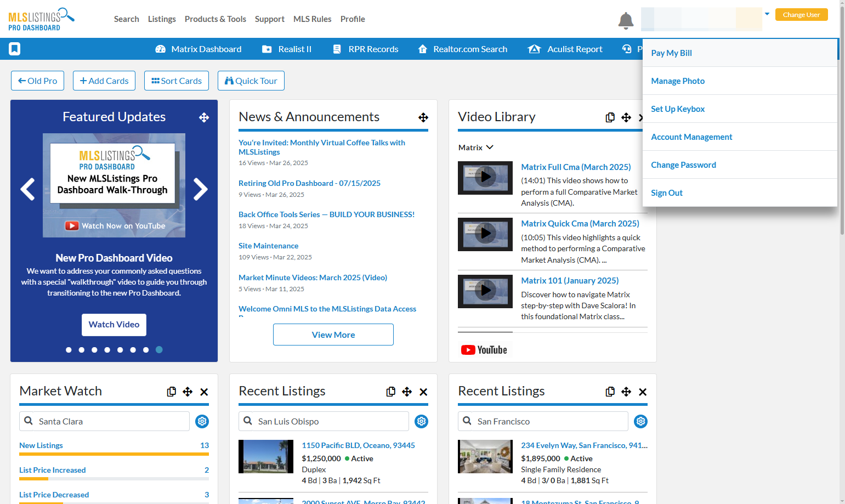The height and width of the screenshot is (504, 845).
Task: Open Retiring Old Pro Dashboard announcement
Action: [x=309, y=183]
